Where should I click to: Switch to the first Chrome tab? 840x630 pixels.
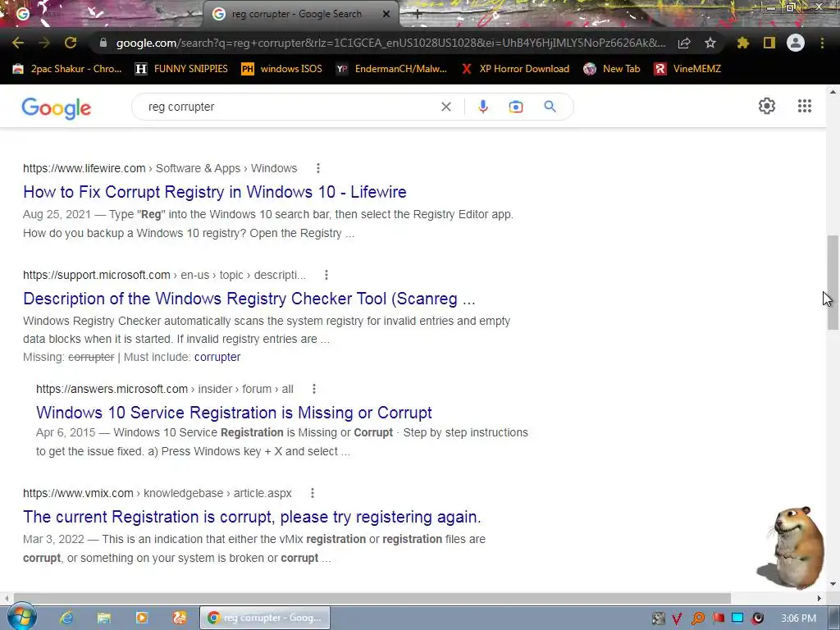point(102,14)
